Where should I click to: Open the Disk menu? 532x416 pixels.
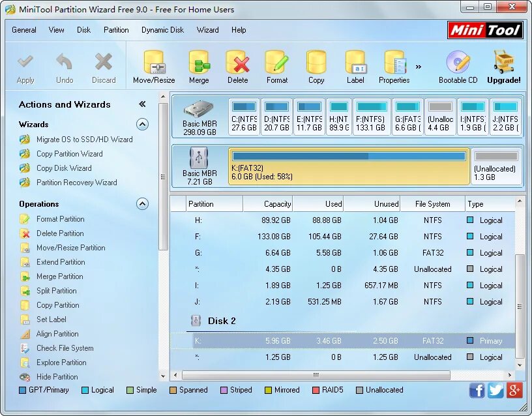click(x=83, y=30)
